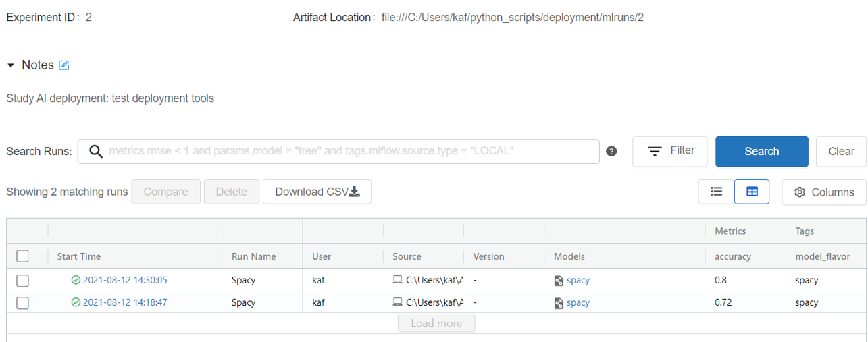Viewport: 868px width, 342px height.
Task: Focus the Search Runs query field
Action: 351,151
